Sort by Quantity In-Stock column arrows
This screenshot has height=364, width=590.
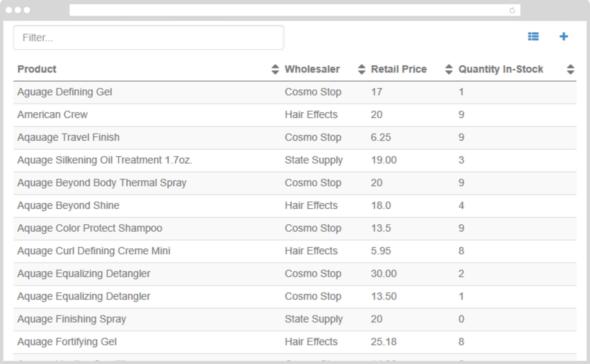point(570,69)
